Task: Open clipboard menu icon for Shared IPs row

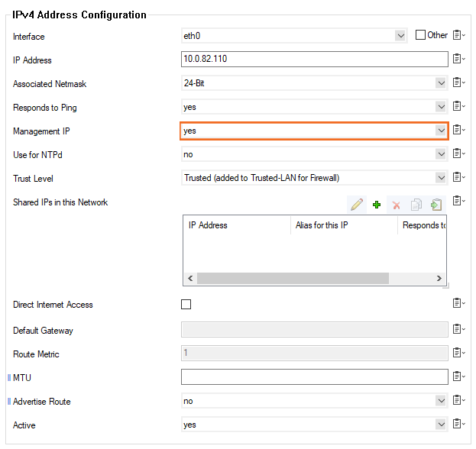Action: pyautogui.click(x=458, y=201)
